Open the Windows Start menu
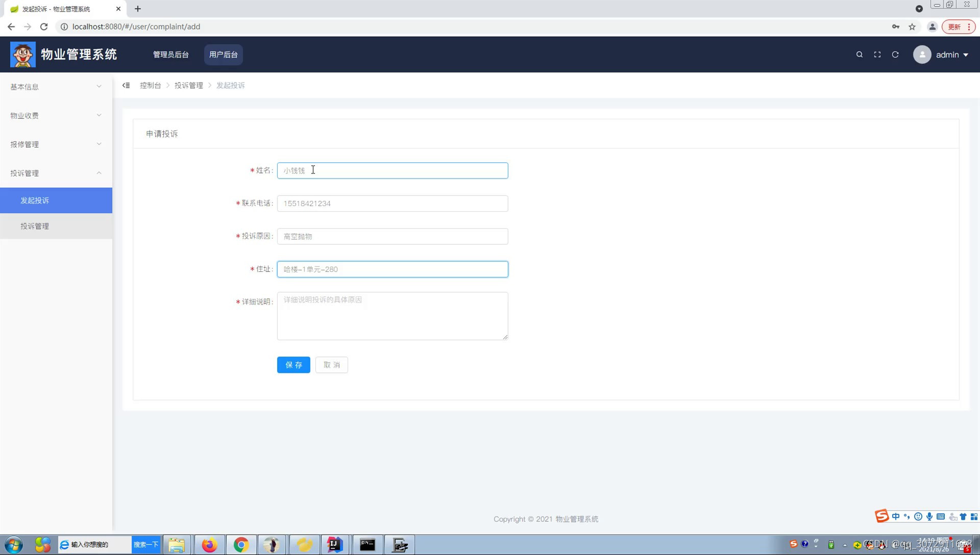This screenshot has height=555, width=980. [x=14, y=545]
